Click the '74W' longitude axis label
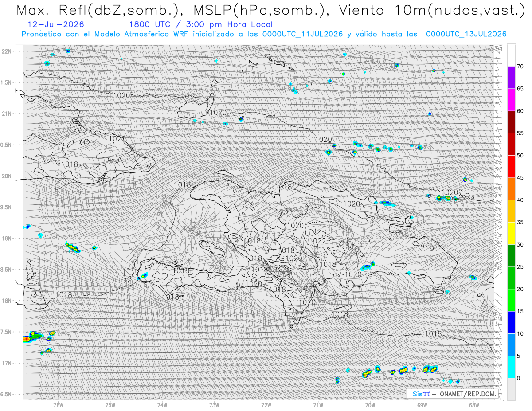Viewport: 532px width, 411px height. [162, 405]
